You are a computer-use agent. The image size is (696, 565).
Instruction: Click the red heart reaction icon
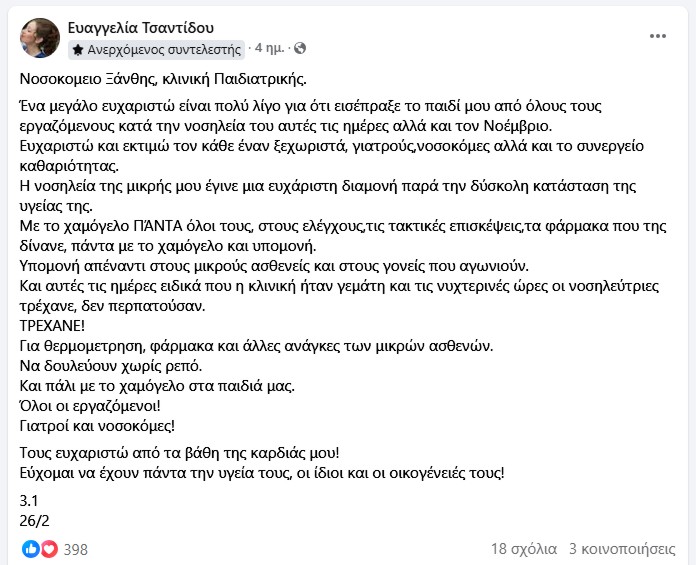pos(48,549)
